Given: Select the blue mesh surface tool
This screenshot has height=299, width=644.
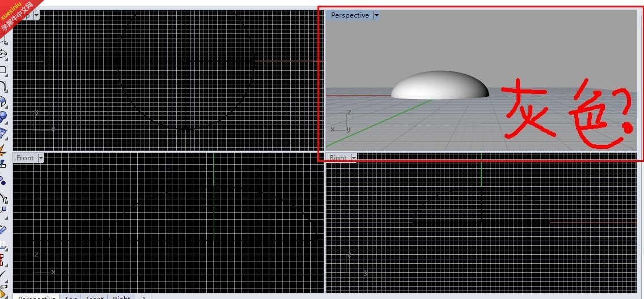Looking at the screenshot, I should coord(3,133).
